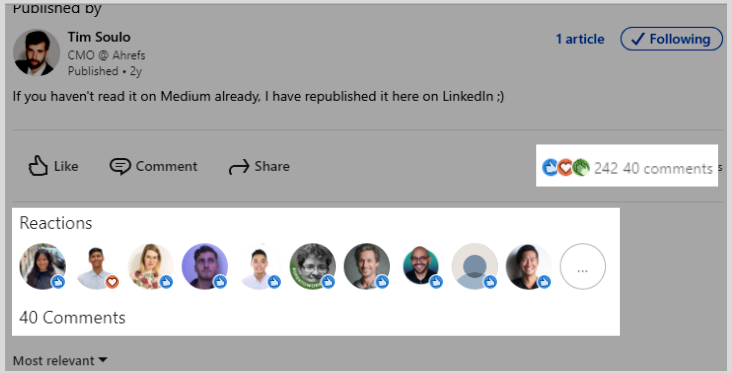The height and width of the screenshot is (373, 732).
Task: Click the Like thumbs-up icon
Action: (x=38, y=166)
